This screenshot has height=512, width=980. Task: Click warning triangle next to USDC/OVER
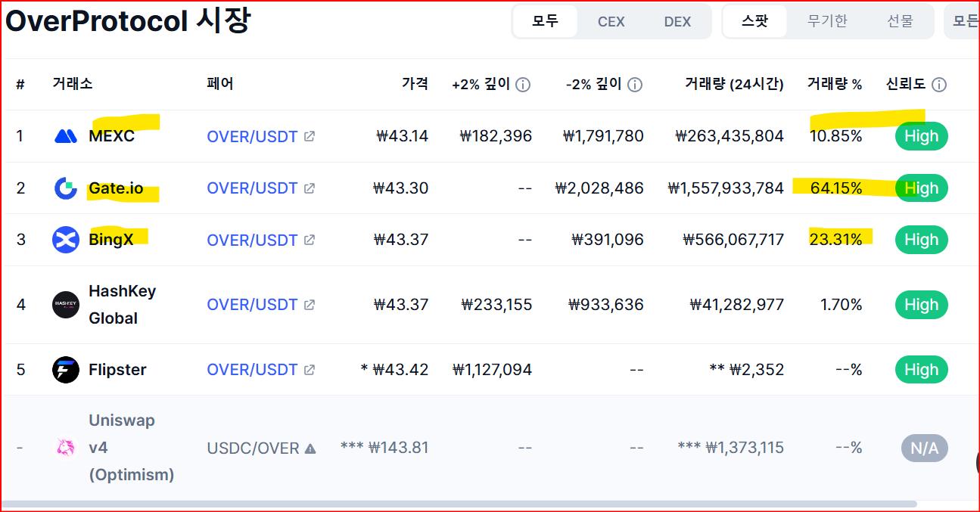(x=310, y=448)
